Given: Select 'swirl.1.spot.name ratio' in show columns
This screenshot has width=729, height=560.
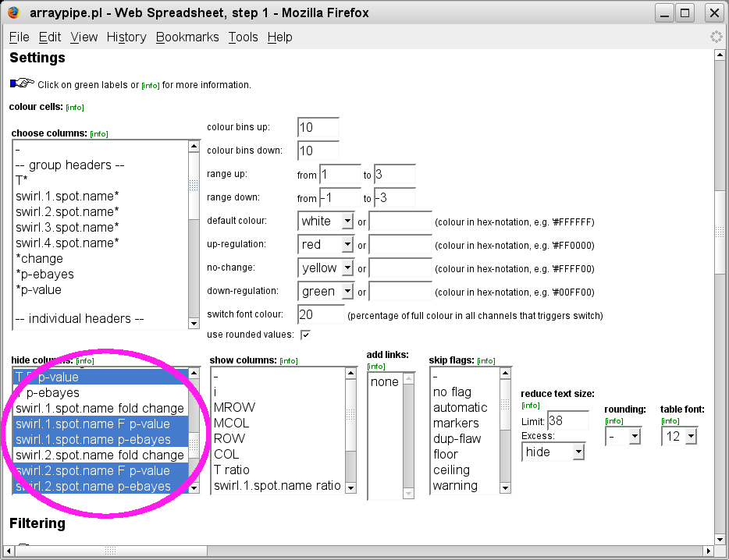Looking at the screenshot, I should pyautogui.click(x=278, y=485).
